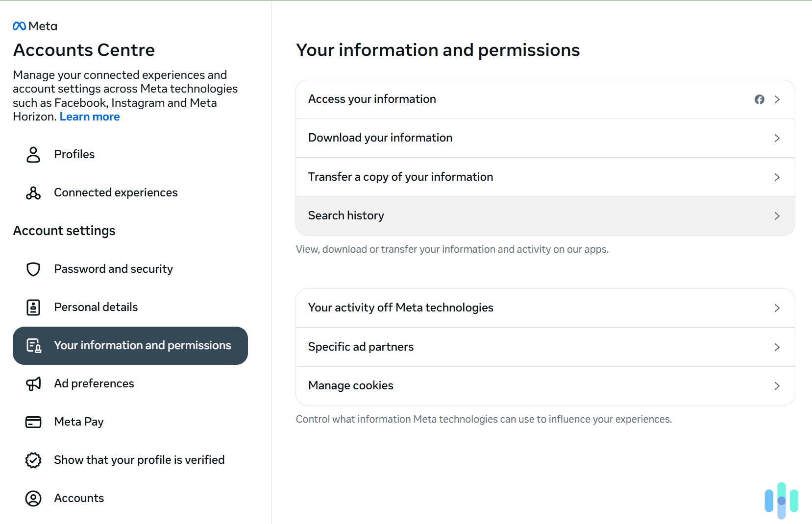Screen dimensions: 812x524
Task: Click the Meta logo
Action: pyautogui.click(x=34, y=26)
